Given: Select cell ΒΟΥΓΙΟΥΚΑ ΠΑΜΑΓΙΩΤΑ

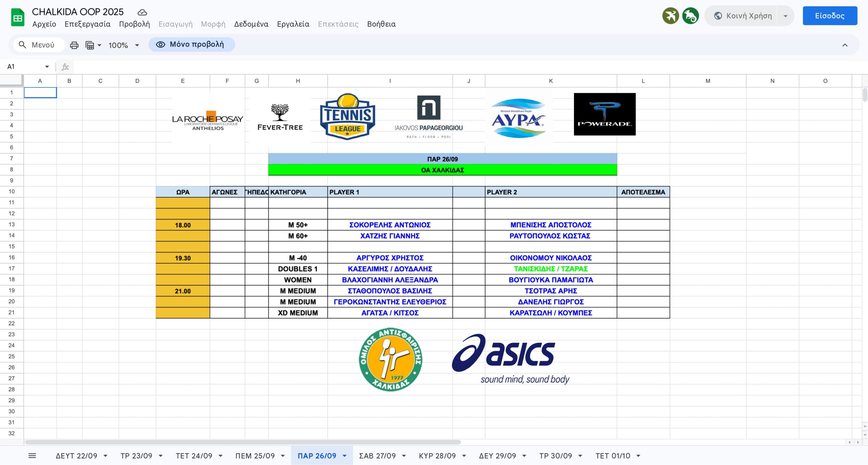Looking at the screenshot, I should (551, 280).
